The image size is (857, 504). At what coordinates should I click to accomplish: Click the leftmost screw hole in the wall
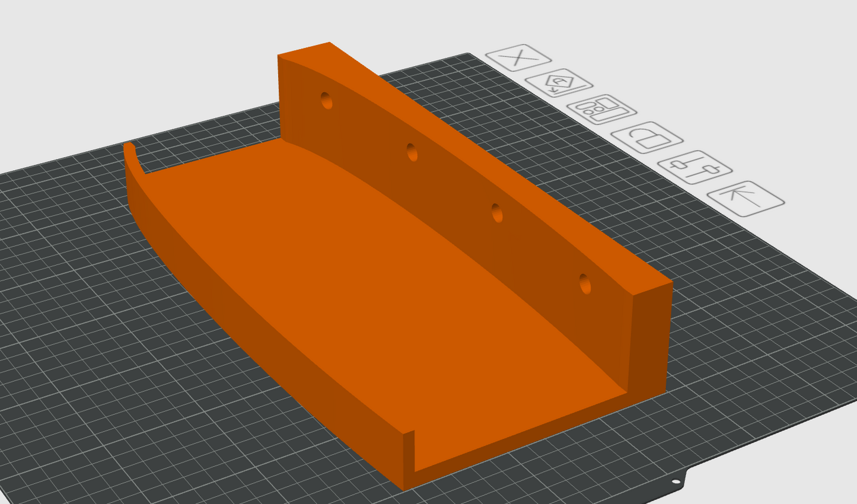pos(326,101)
